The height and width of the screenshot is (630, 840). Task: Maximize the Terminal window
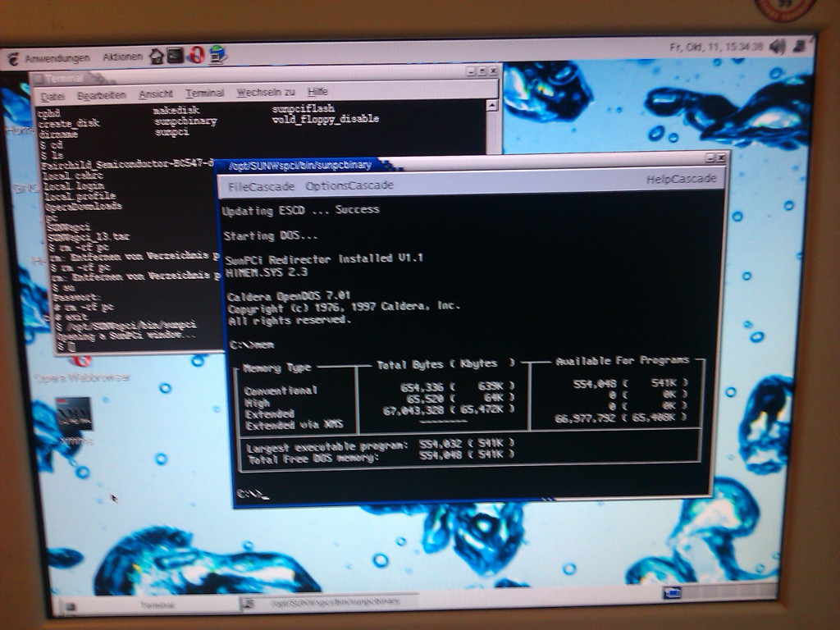[x=482, y=71]
